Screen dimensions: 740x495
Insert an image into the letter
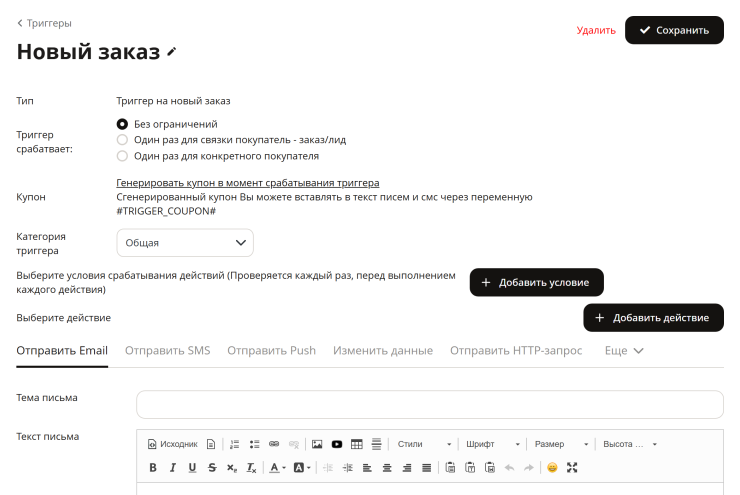[x=317, y=444]
